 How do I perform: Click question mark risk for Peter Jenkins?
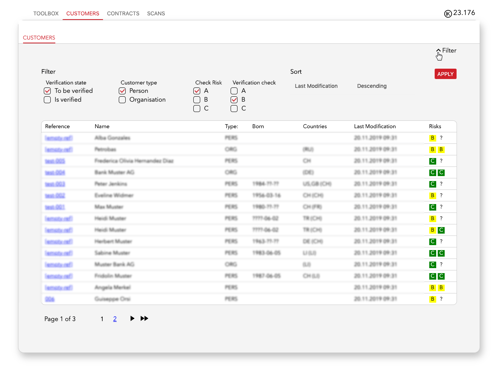pyautogui.click(x=441, y=184)
